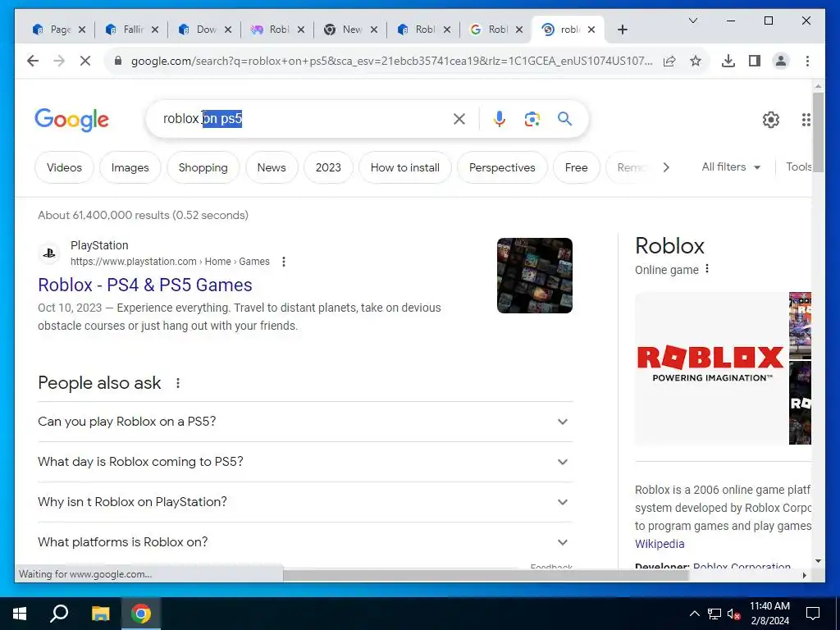Open the Tools option
Viewport: 840px width, 630px height.
[x=798, y=167]
